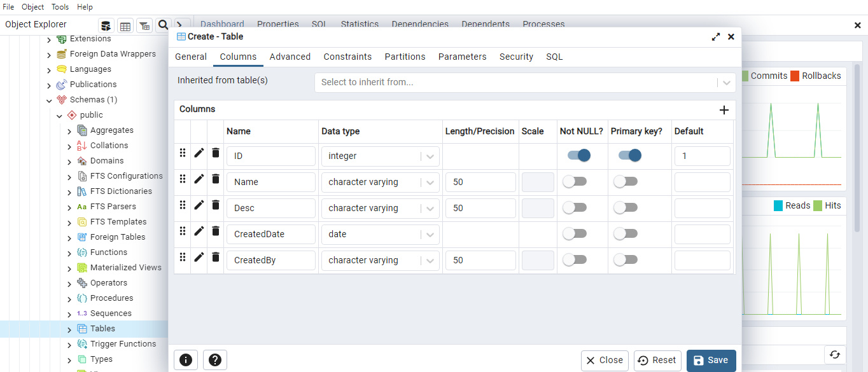Enable Not NULL toggle for CreatedBy column

click(x=574, y=260)
